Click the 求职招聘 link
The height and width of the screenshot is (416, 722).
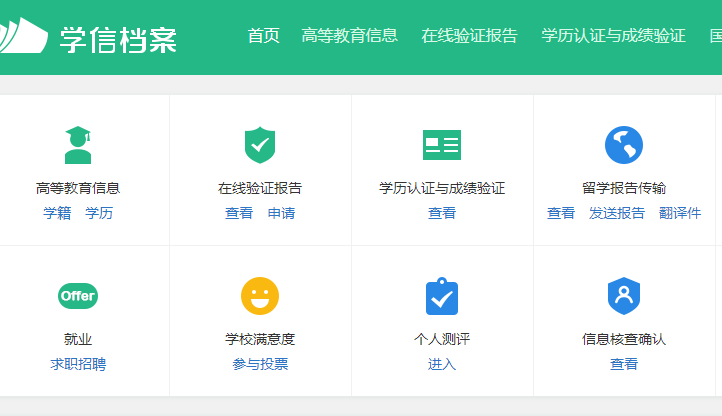point(78,364)
